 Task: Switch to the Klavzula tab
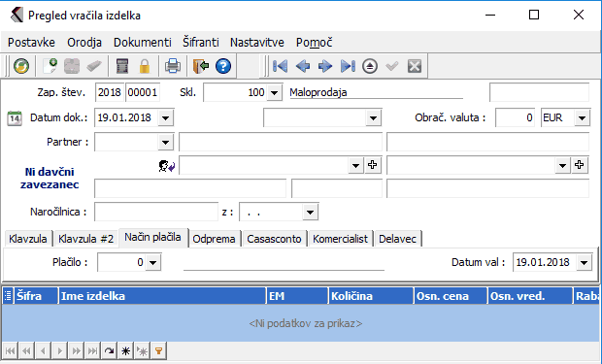point(28,239)
